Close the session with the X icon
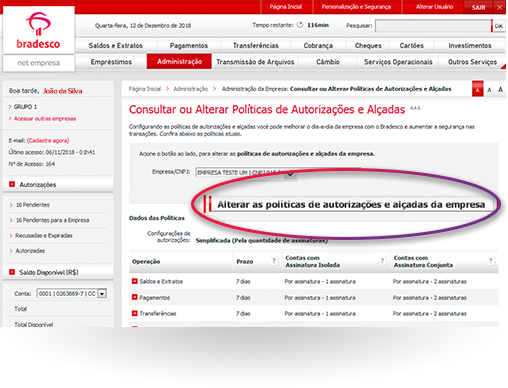508x388 pixels. (x=499, y=7)
